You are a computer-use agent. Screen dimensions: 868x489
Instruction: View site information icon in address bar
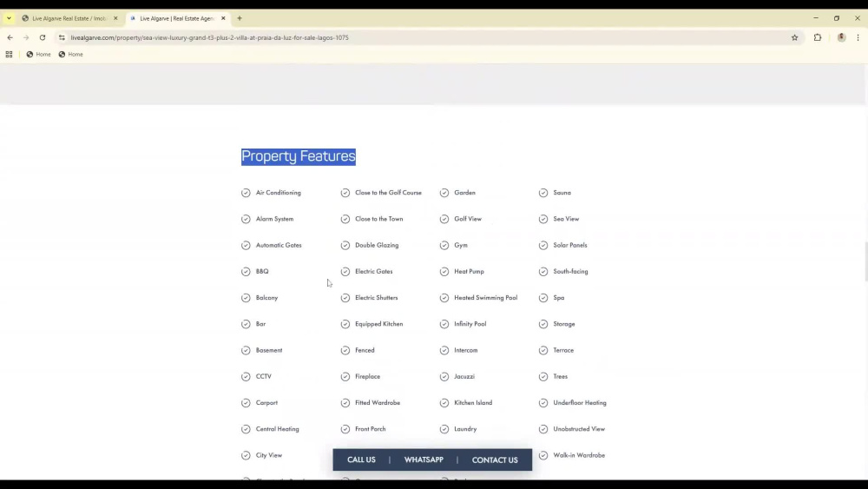click(x=62, y=37)
